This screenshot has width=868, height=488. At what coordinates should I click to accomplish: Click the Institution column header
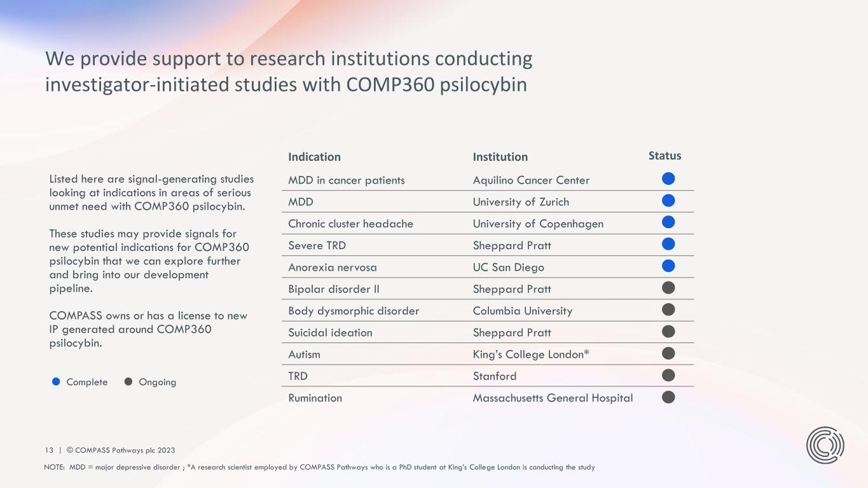[500, 157]
